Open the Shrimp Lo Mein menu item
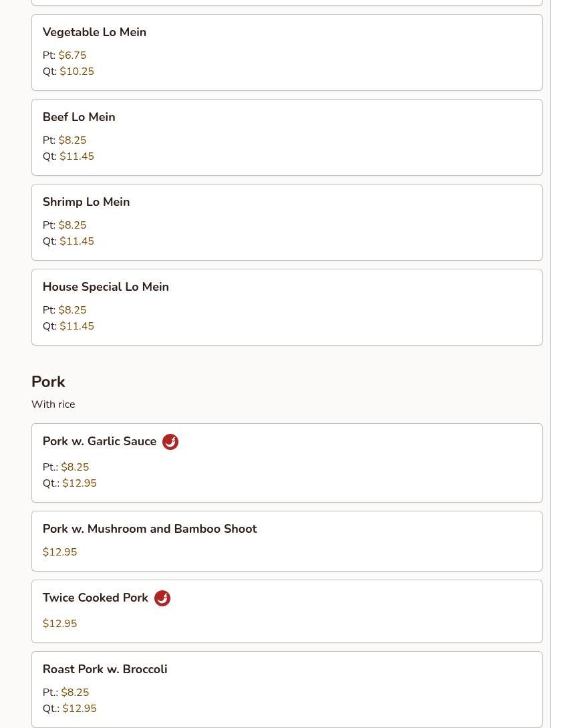 tap(86, 202)
